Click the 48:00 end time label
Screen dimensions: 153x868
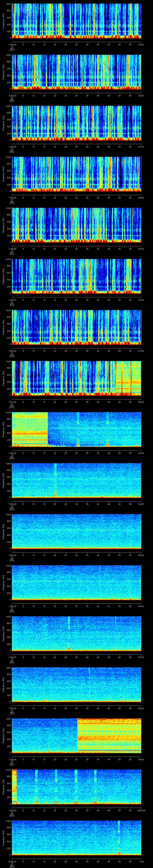pyautogui.click(x=141, y=197)
